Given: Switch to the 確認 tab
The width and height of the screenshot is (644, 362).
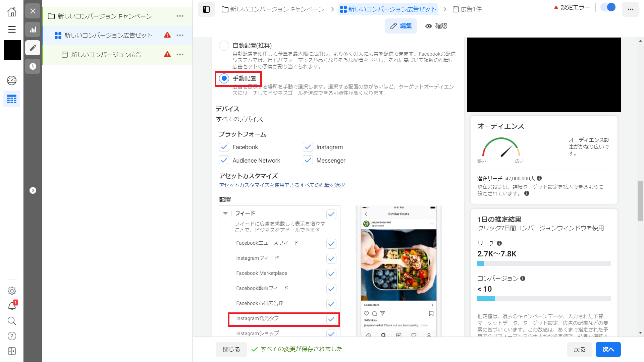Looking at the screenshot, I should 436,26.
